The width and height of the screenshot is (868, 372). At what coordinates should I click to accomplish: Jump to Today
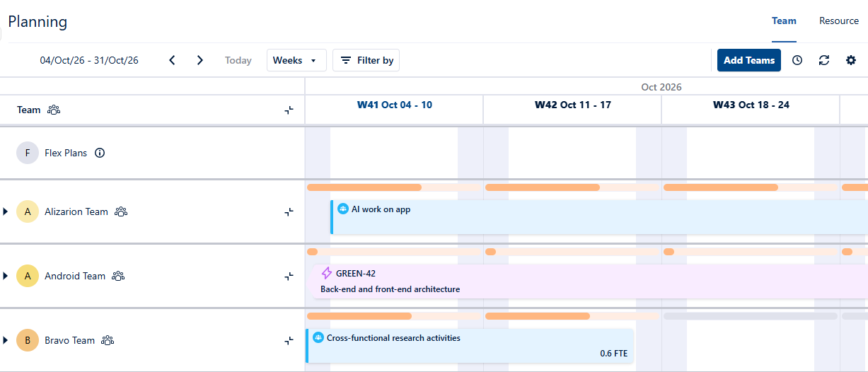pos(238,60)
